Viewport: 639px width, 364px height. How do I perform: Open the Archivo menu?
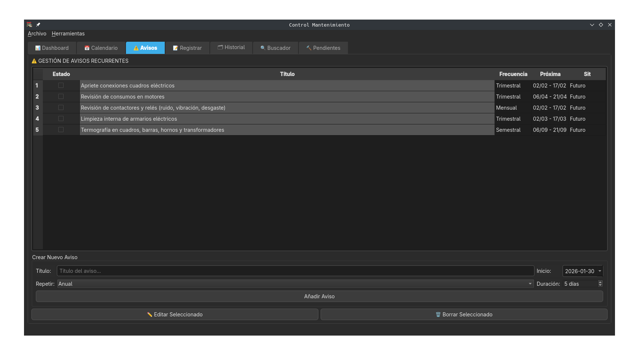(37, 34)
